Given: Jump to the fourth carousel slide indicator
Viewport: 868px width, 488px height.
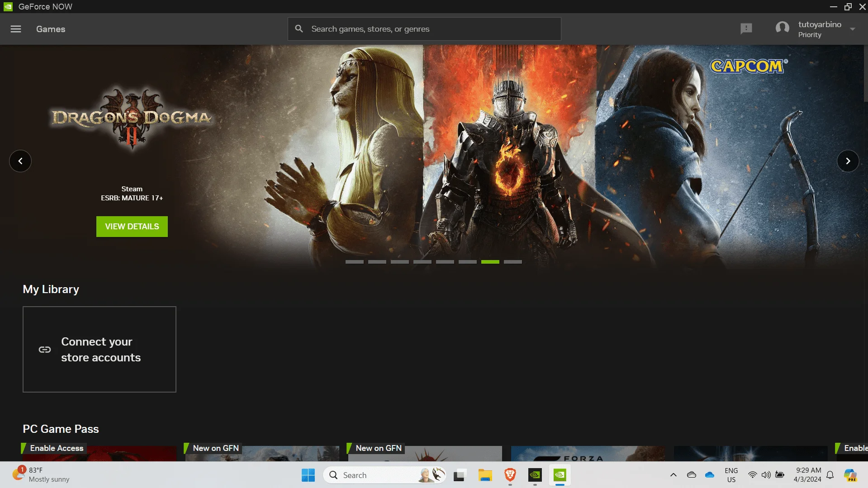Looking at the screenshot, I should [x=422, y=262].
